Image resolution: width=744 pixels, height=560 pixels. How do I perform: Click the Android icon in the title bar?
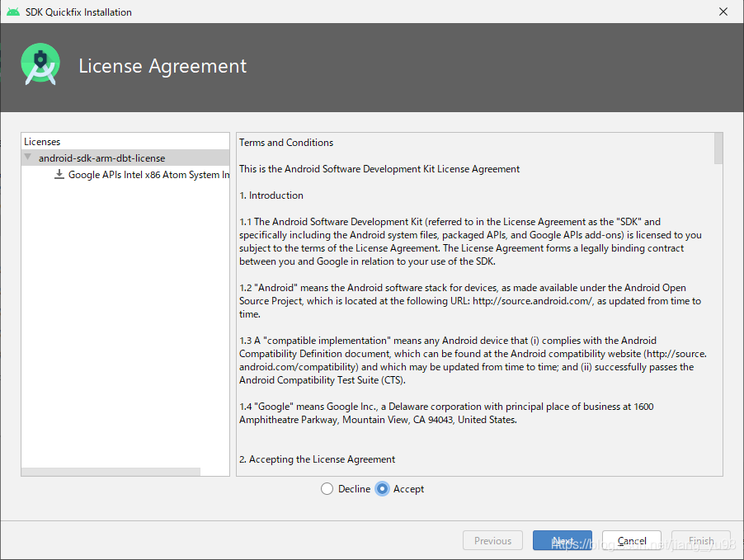coord(13,12)
